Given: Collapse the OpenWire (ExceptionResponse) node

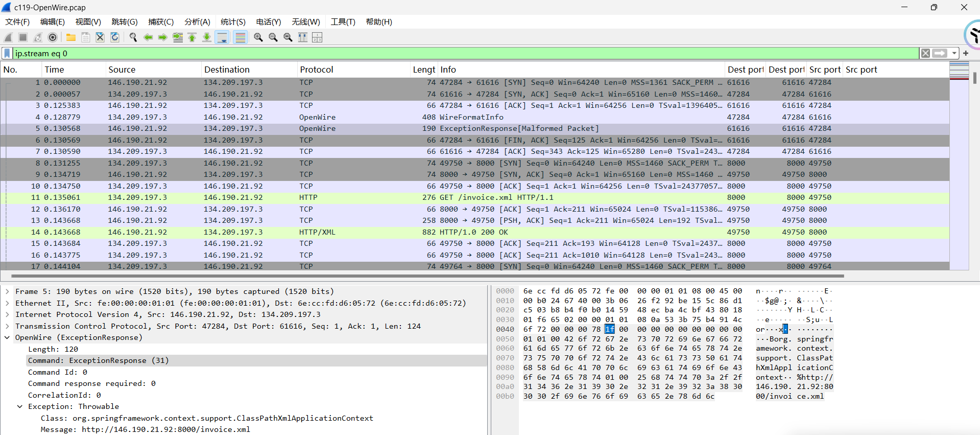Looking at the screenshot, I should 8,337.
